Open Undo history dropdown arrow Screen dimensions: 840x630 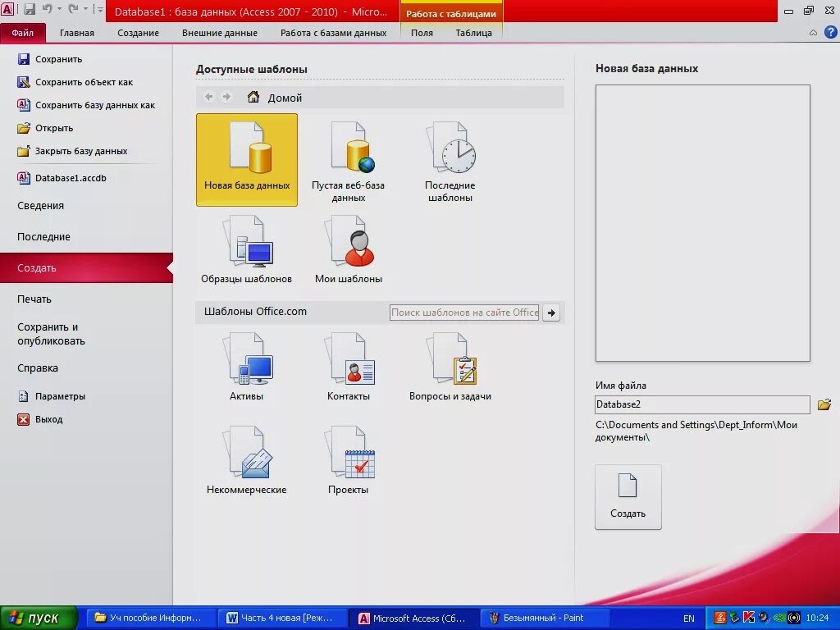tap(59, 9)
